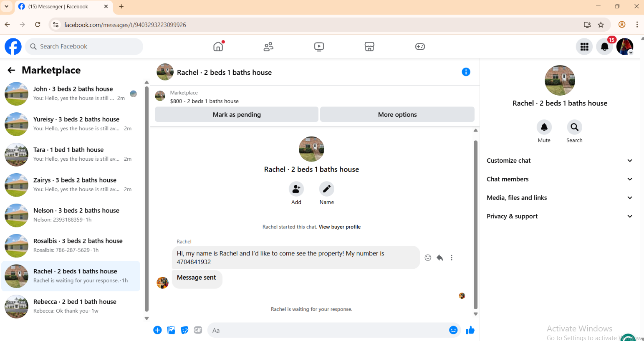Screen dimensions: 644x341
Task: Open the Friends icon in top navigation
Action: click(268, 46)
